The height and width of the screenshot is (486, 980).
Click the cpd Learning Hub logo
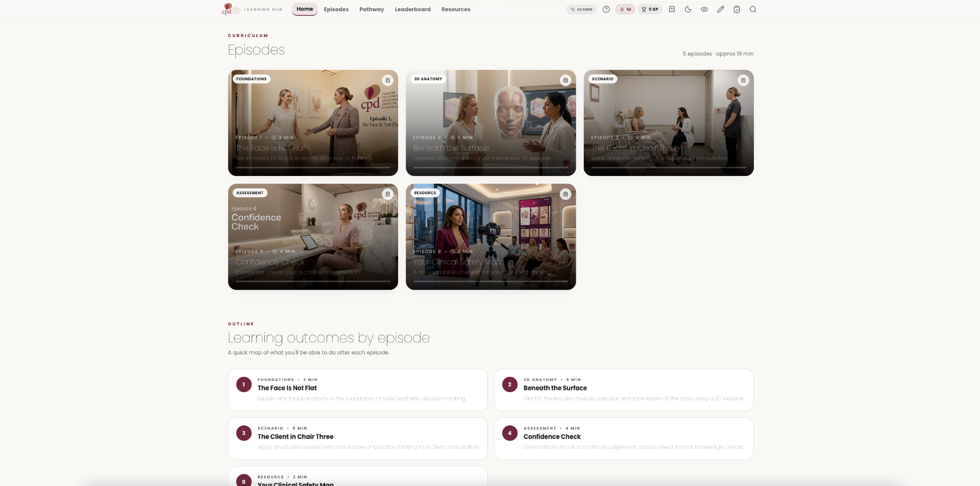point(252,9)
